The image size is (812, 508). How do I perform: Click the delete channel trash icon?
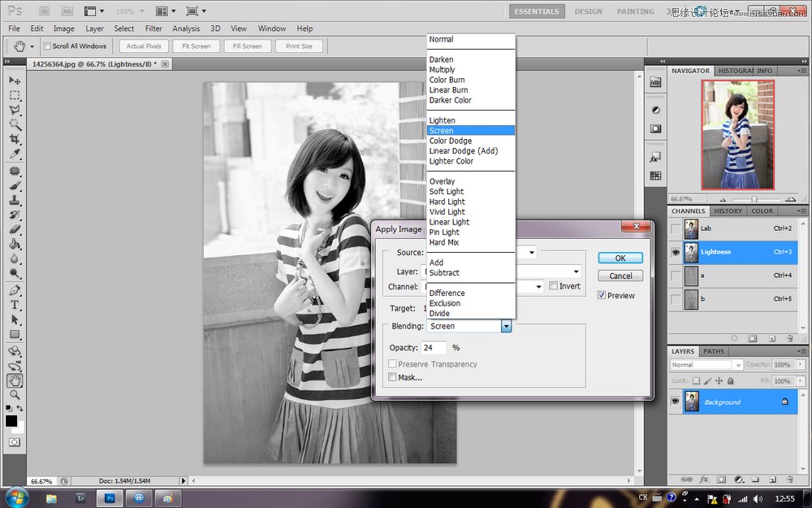tap(788, 337)
